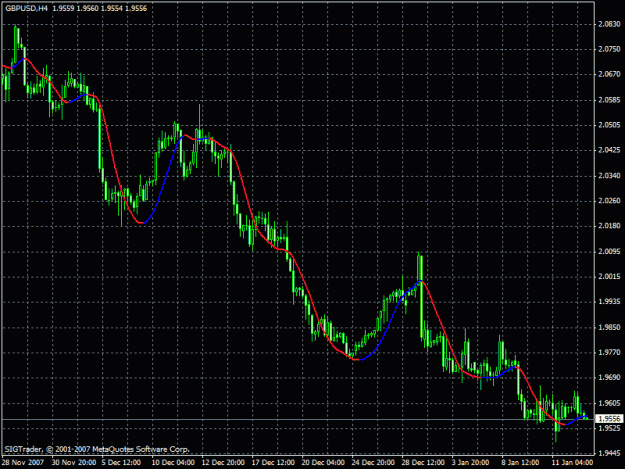The image size is (625, 469).
Task: Click the 12 Dec 20:00 time label
Action: click(x=224, y=463)
